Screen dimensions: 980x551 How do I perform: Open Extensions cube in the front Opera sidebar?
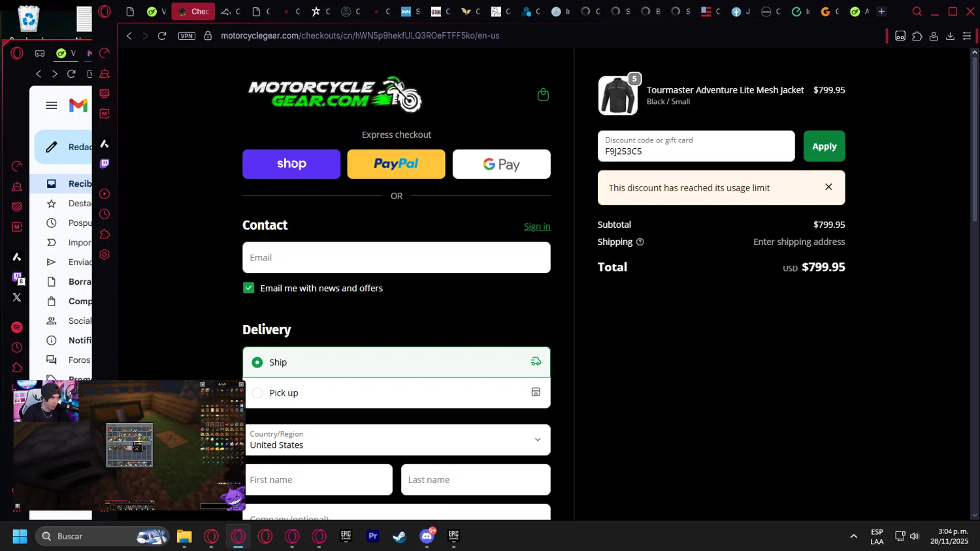click(x=105, y=234)
